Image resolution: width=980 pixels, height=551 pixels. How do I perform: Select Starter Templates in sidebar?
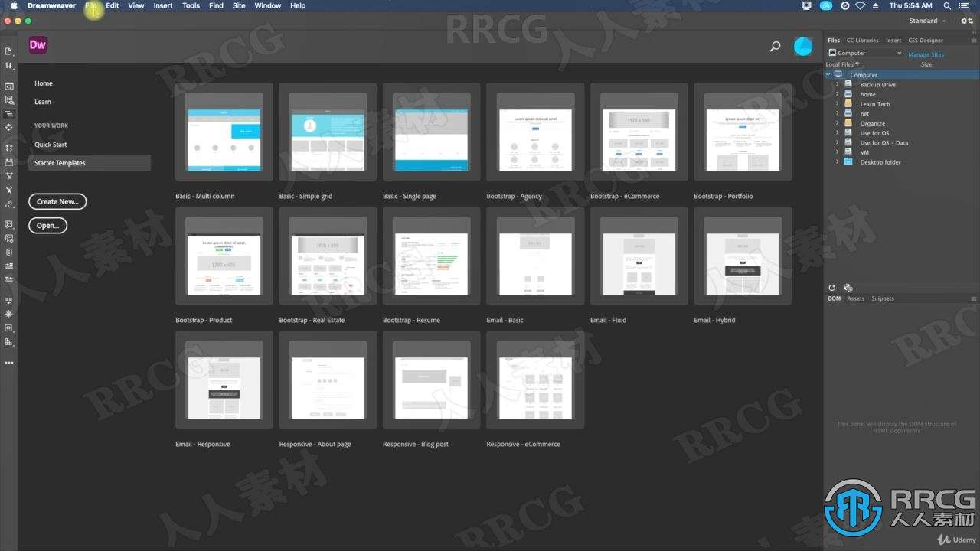click(90, 163)
